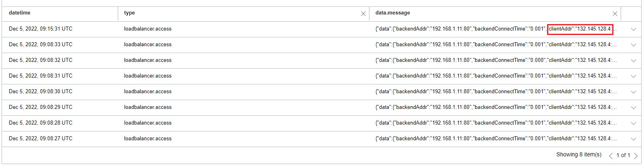This screenshot has height=168, width=644.
Task: Sort by the datetime column header
Action: coord(20,13)
